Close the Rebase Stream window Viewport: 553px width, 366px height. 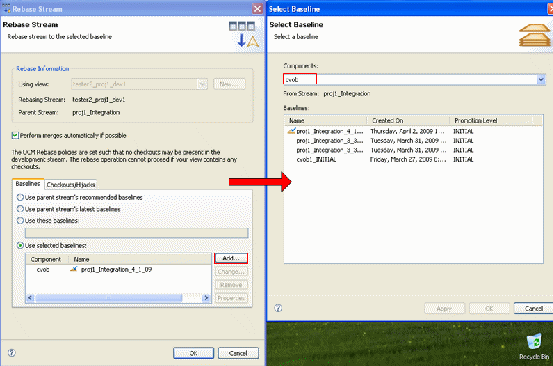[x=258, y=9]
